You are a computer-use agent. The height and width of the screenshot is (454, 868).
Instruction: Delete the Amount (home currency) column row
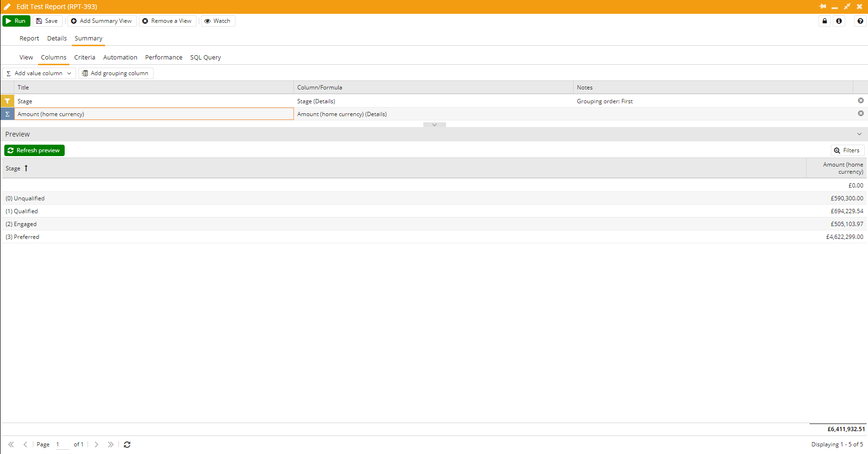pyautogui.click(x=860, y=113)
